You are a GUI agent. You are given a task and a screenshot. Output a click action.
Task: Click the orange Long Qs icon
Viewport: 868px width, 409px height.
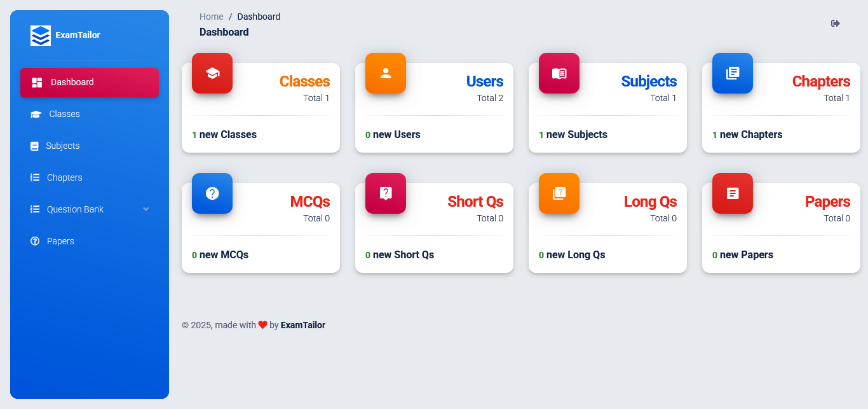tap(559, 193)
